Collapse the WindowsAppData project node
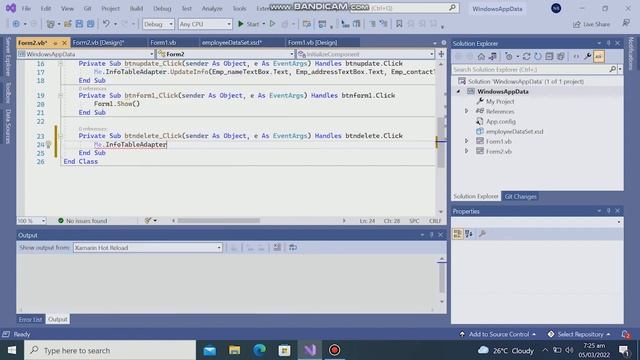 [458, 91]
